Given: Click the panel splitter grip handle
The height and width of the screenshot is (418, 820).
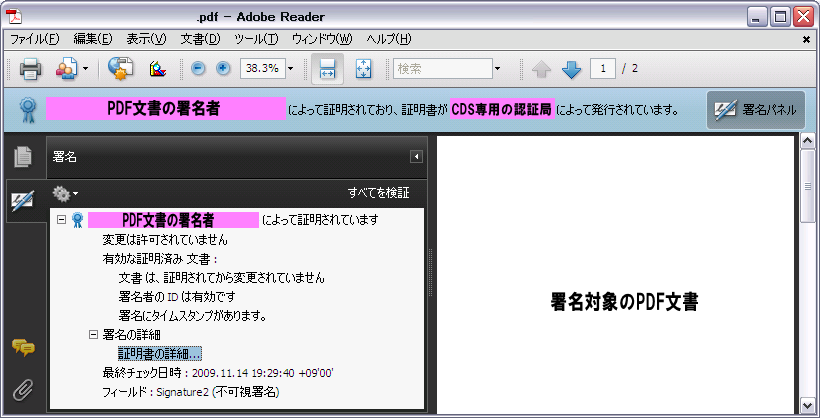Looking at the screenshot, I should point(431,272).
